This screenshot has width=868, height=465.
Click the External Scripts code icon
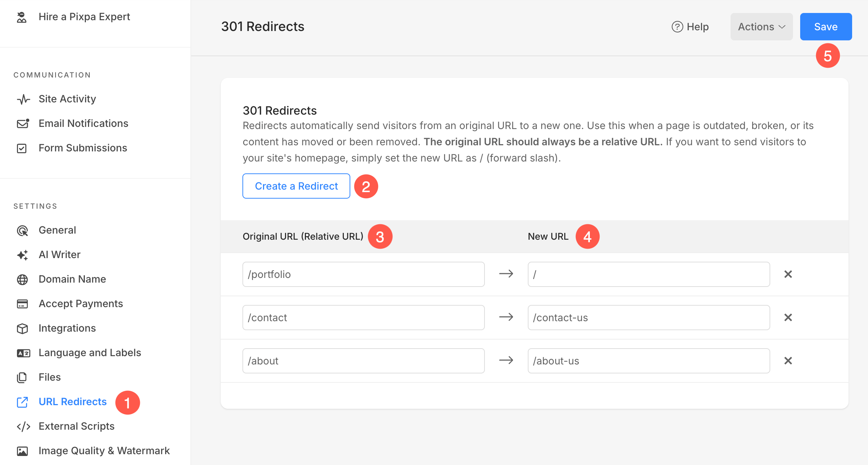click(23, 426)
